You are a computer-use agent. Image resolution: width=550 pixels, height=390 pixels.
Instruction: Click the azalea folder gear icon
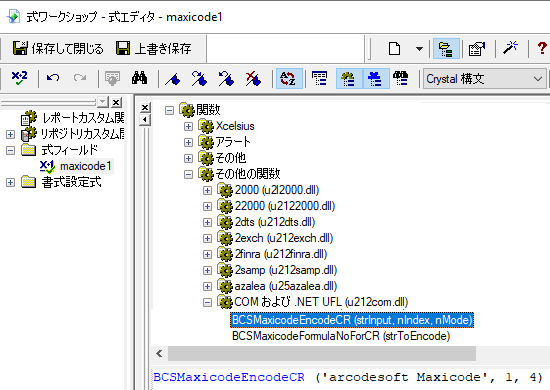224,286
